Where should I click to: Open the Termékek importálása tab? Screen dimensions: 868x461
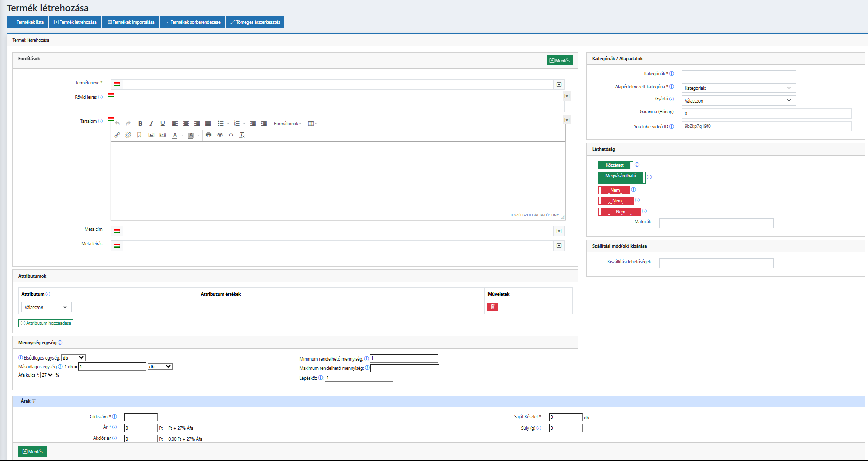pyautogui.click(x=131, y=22)
